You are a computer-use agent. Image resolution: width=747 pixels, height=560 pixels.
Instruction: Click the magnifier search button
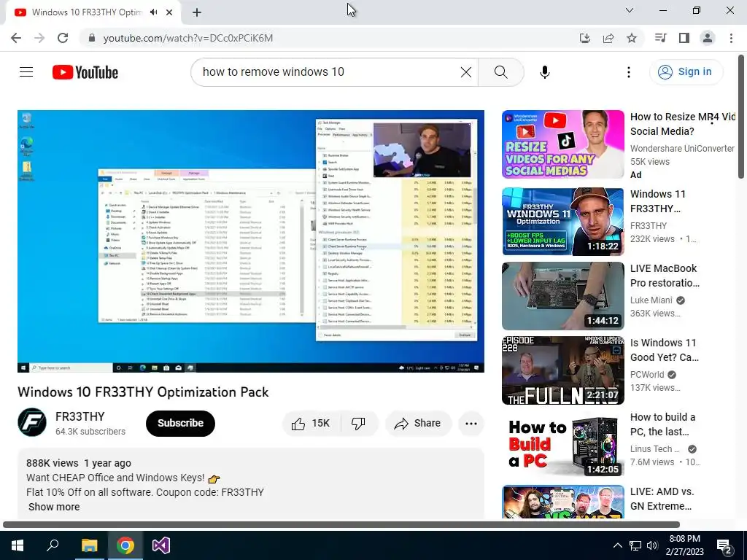(x=500, y=72)
